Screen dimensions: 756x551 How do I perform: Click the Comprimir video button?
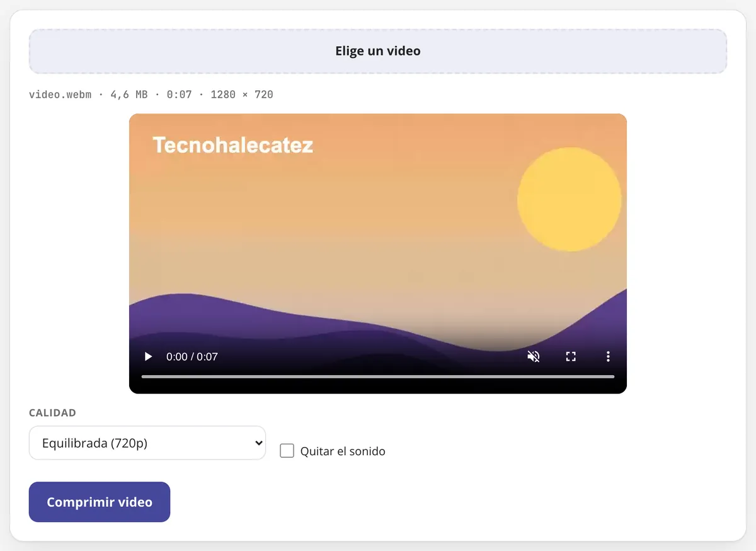100,502
